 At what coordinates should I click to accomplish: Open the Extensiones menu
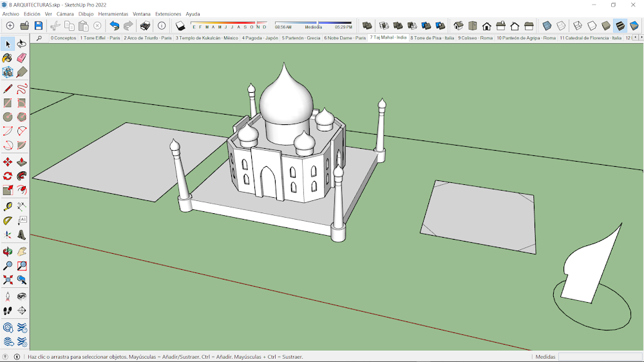tap(168, 14)
